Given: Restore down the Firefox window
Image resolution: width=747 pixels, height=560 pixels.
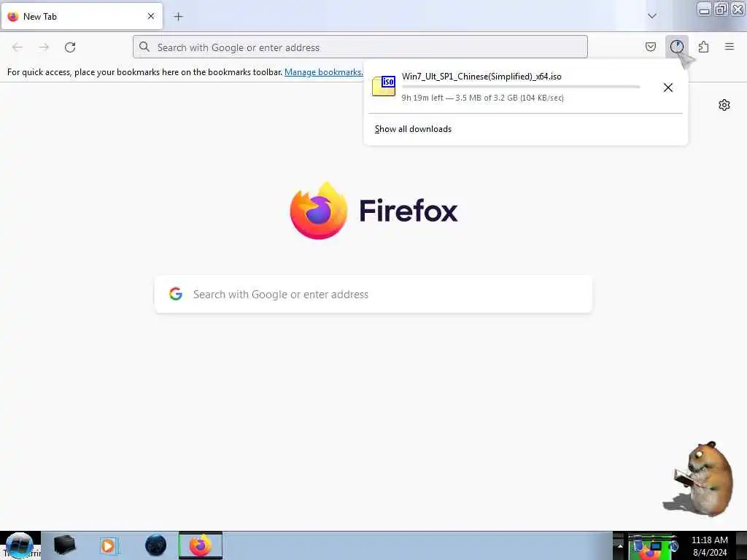Looking at the screenshot, I should tap(721, 9).
